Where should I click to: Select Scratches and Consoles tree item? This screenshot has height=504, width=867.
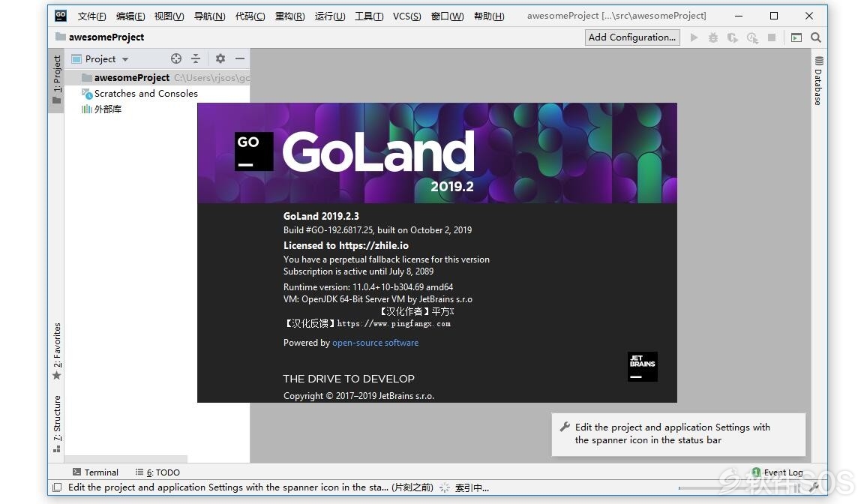[x=139, y=94]
